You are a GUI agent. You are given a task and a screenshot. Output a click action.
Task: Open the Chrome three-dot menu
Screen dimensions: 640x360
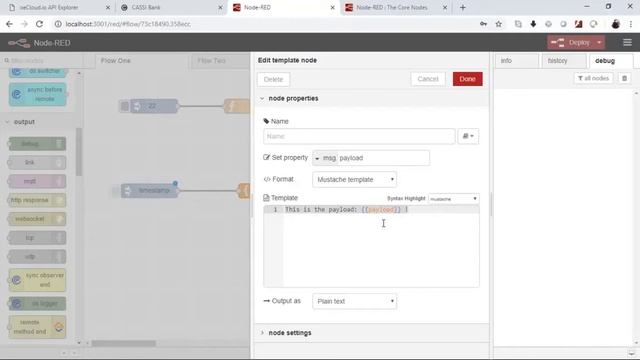(x=631, y=24)
